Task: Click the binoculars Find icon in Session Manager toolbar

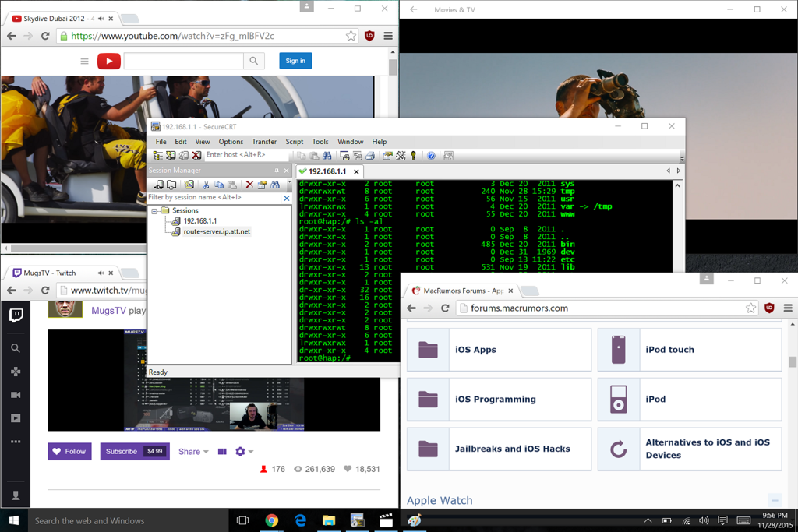Action: [x=275, y=185]
